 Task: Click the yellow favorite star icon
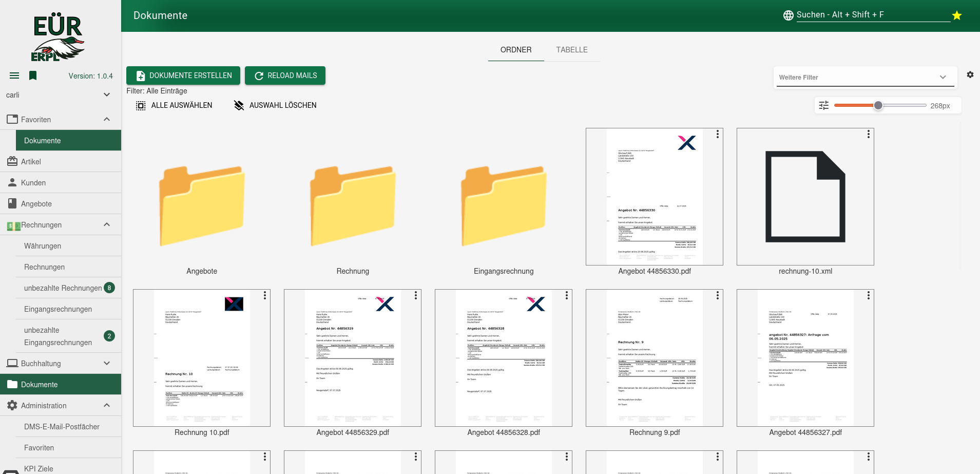coord(957,15)
